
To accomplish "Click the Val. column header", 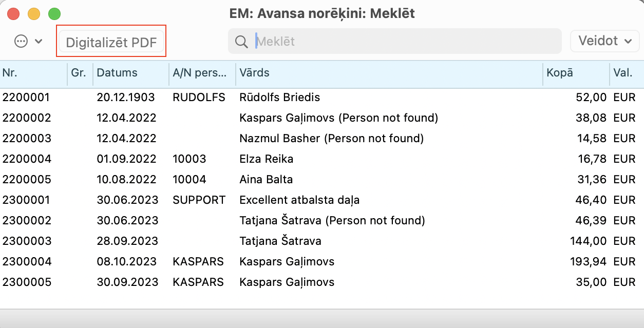I will [625, 73].
